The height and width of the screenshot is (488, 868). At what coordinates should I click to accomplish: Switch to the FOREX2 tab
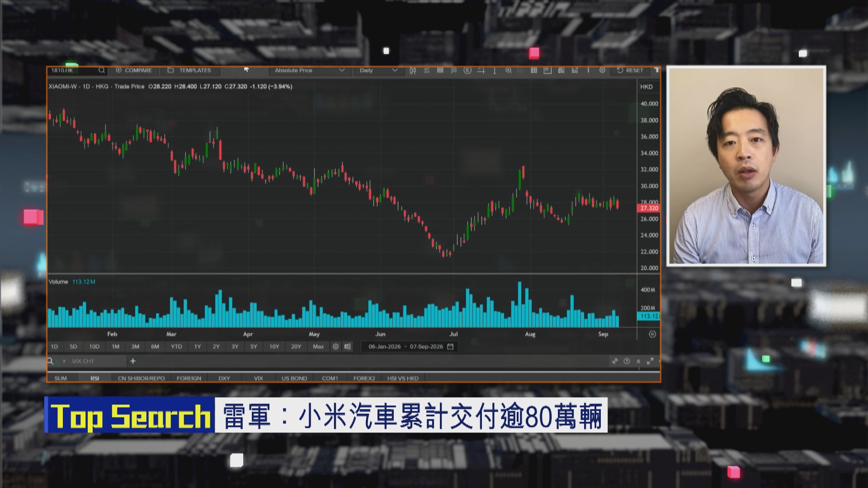(x=364, y=378)
